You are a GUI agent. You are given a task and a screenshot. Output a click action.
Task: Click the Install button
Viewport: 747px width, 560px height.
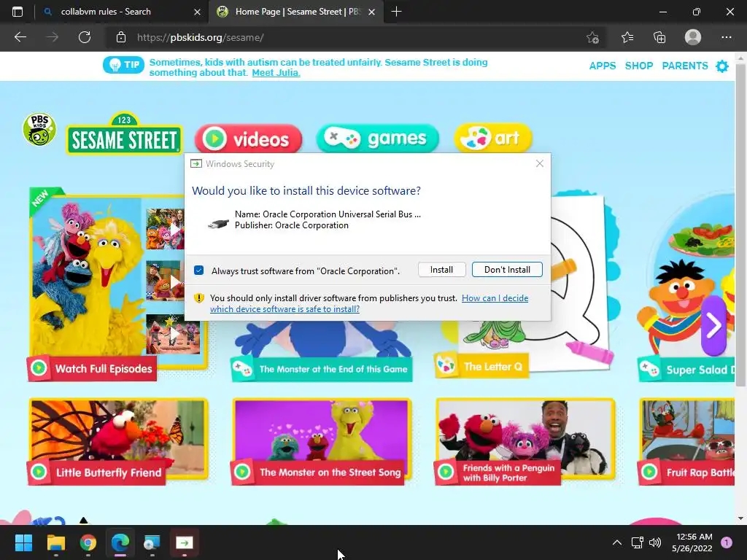(x=441, y=270)
